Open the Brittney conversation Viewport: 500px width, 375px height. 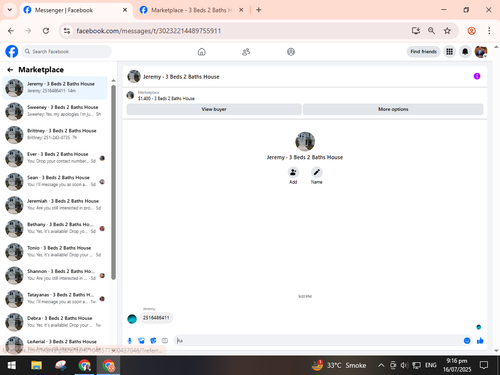click(x=55, y=134)
